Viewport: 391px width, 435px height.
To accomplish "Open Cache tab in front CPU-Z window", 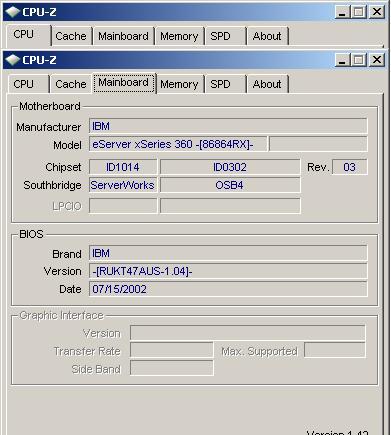I will [x=71, y=84].
